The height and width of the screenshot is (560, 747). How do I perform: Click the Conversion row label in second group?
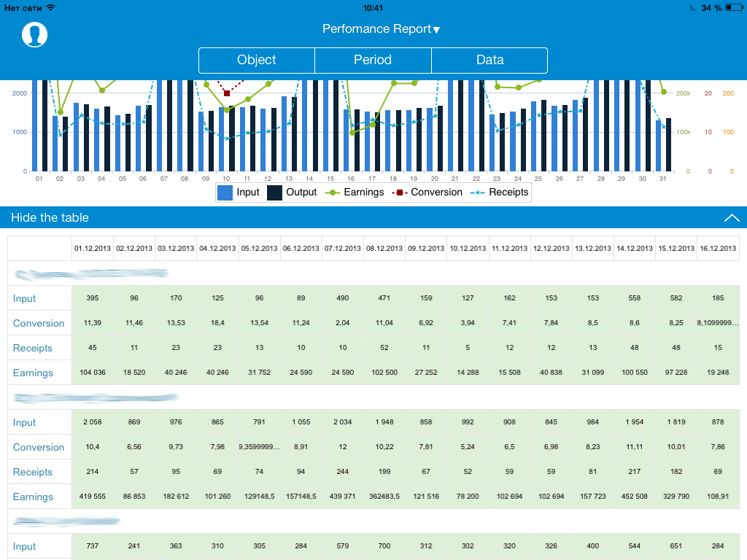[x=39, y=447]
